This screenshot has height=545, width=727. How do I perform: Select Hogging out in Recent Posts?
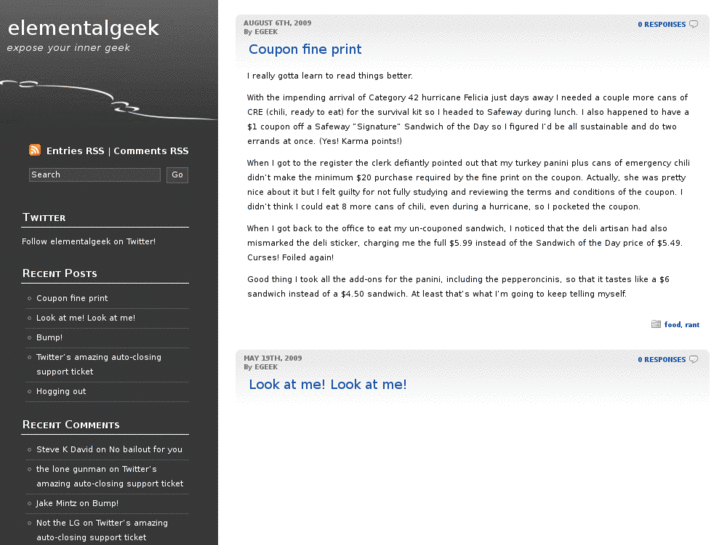pos(61,391)
